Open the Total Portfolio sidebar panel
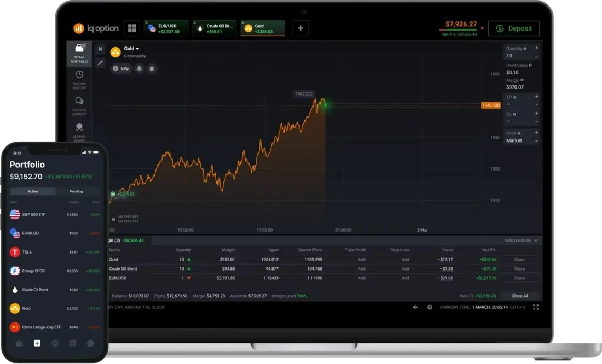The image size is (602, 364). (x=79, y=54)
